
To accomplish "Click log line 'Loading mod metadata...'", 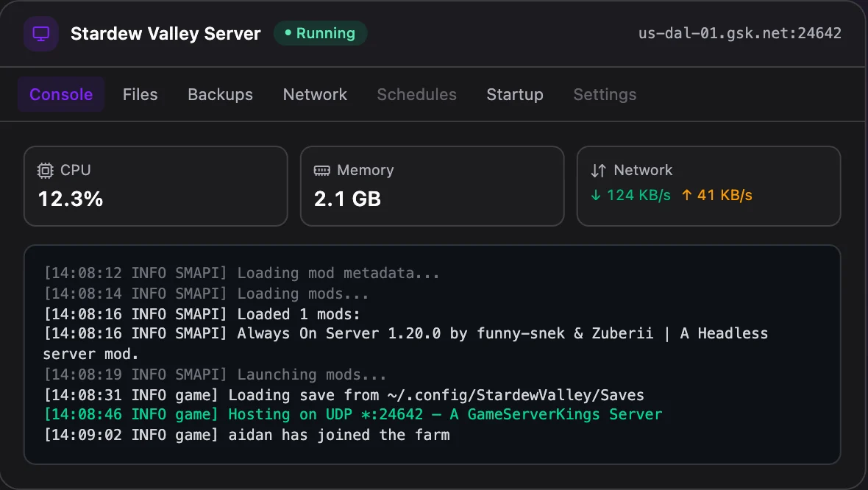I will (x=242, y=273).
